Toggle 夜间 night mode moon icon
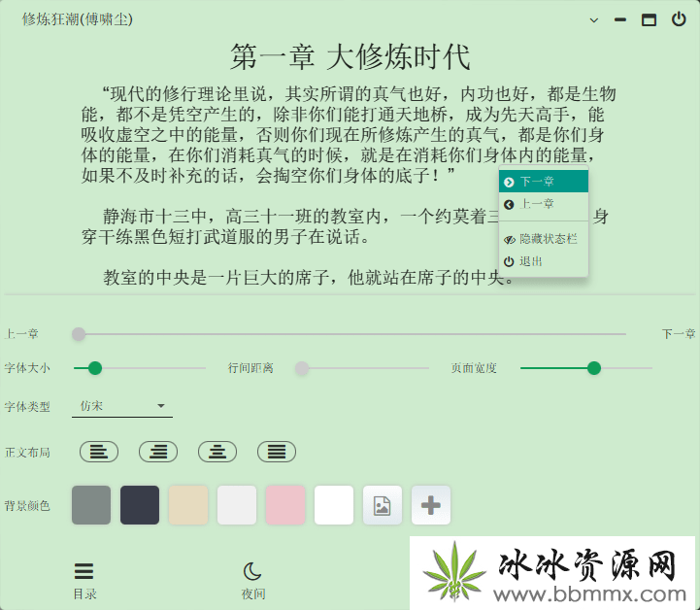This screenshot has height=610, width=700. (x=252, y=581)
